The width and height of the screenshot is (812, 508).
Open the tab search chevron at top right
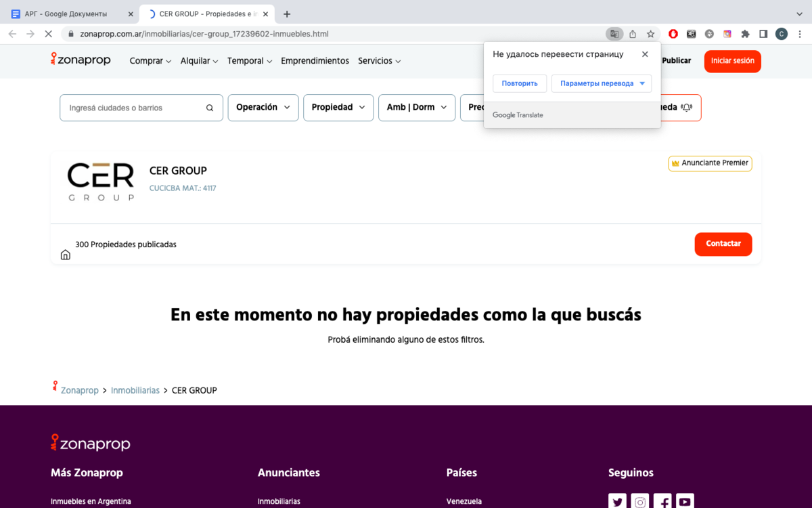(800, 14)
